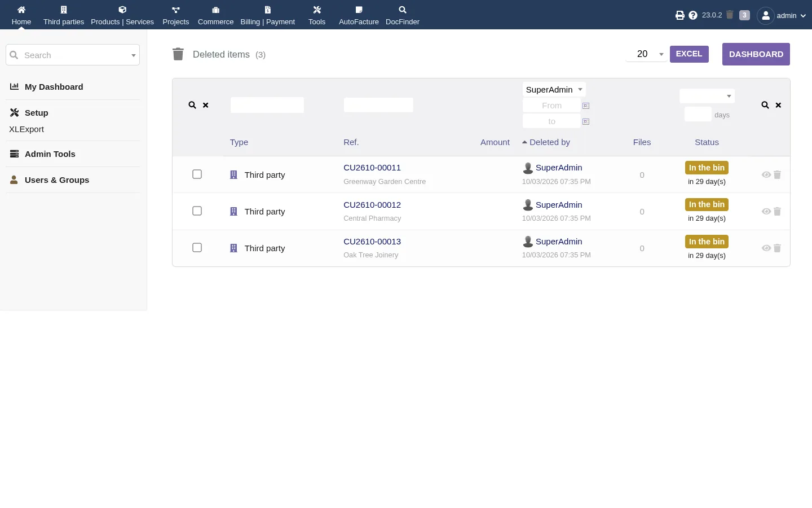Open calendar picker for From date
The height and width of the screenshot is (508, 812).
[x=586, y=106]
